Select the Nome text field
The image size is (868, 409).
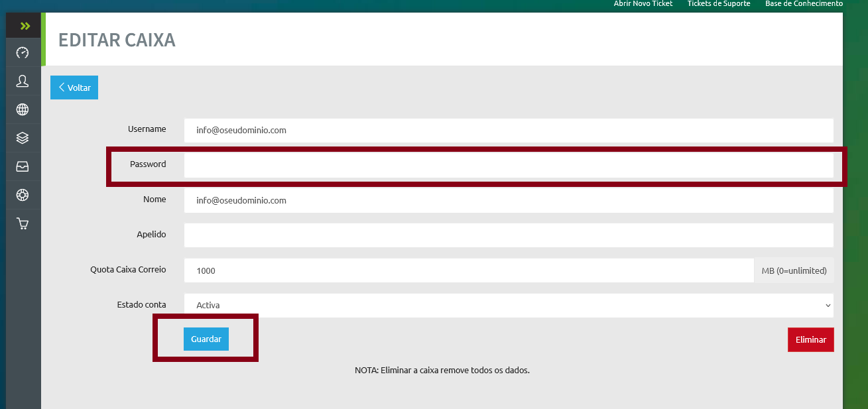pos(508,200)
